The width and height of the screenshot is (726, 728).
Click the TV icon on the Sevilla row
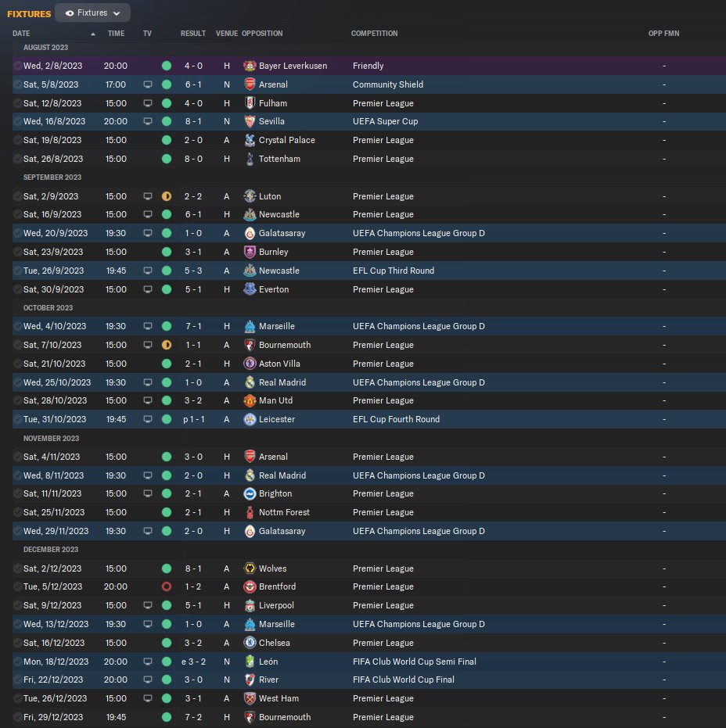pos(148,122)
